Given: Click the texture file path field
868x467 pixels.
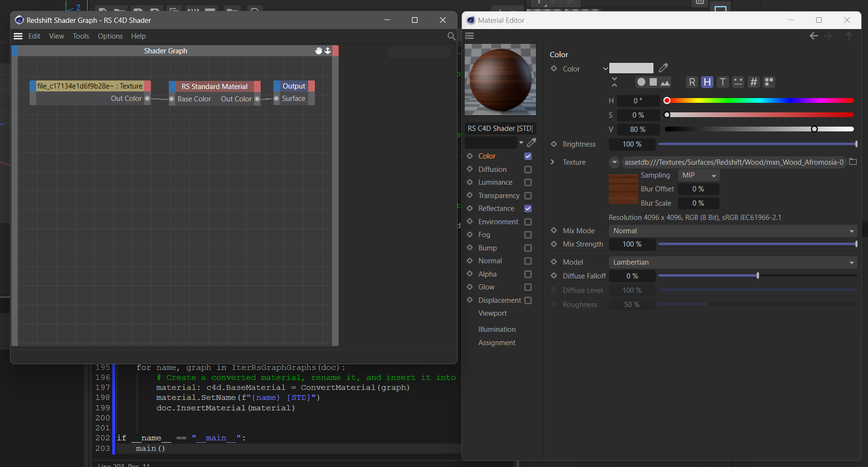Looking at the screenshot, I should (x=734, y=162).
